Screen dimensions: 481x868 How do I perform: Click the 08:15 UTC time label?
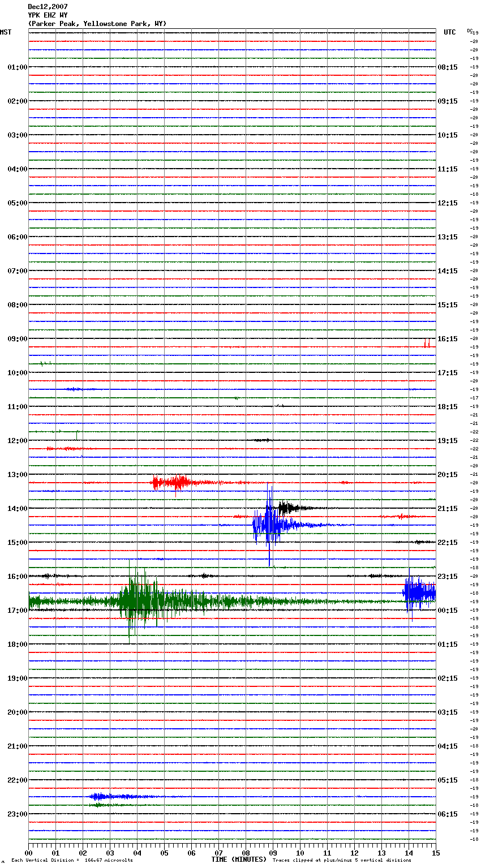(448, 67)
